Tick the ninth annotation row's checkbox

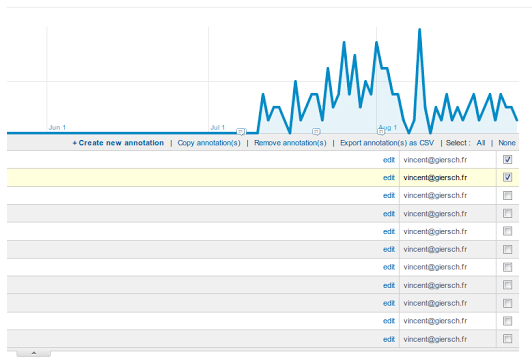(507, 303)
